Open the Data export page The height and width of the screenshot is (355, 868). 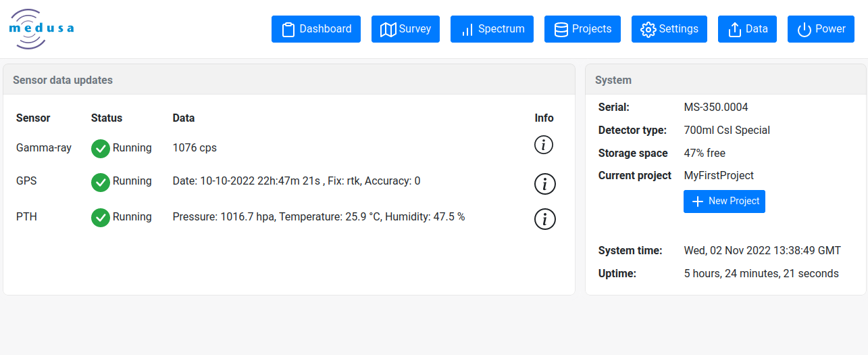[747, 29]
